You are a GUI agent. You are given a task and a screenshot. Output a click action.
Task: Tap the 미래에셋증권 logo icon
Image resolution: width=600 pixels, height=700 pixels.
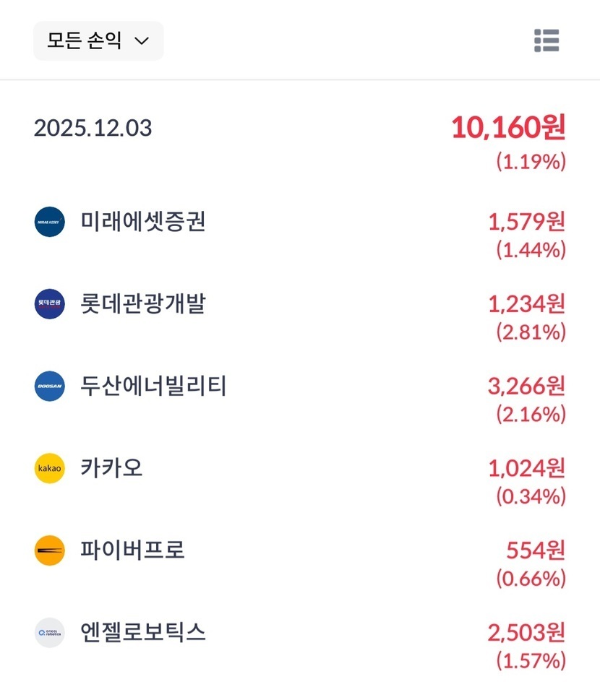coord(50,222)
